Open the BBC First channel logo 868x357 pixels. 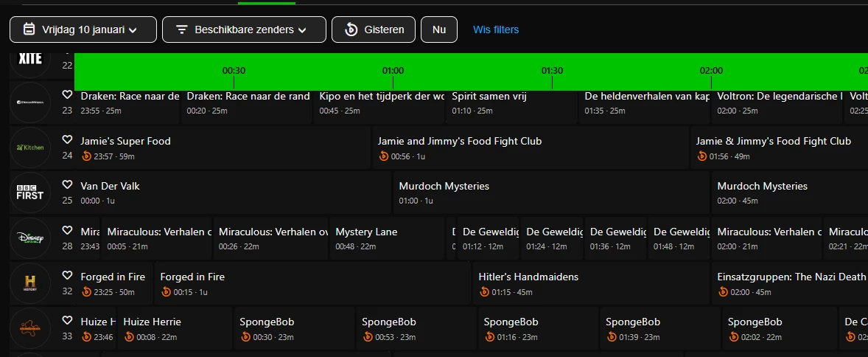tap(30, 193)
